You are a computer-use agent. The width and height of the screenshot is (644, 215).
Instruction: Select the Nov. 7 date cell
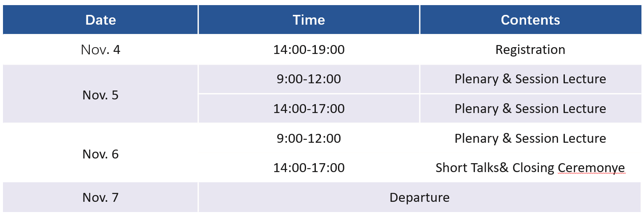coord(100,198)
